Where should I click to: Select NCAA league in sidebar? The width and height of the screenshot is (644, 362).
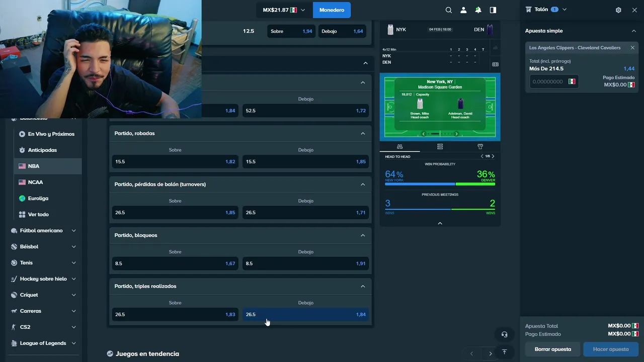point(47,183)
